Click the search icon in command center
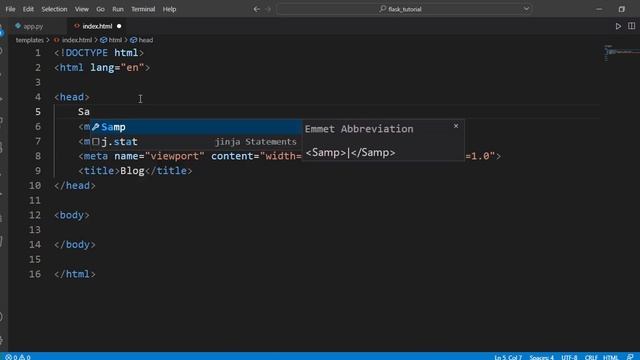The height and width of the screenshot is (360, 640). (382, 9)
